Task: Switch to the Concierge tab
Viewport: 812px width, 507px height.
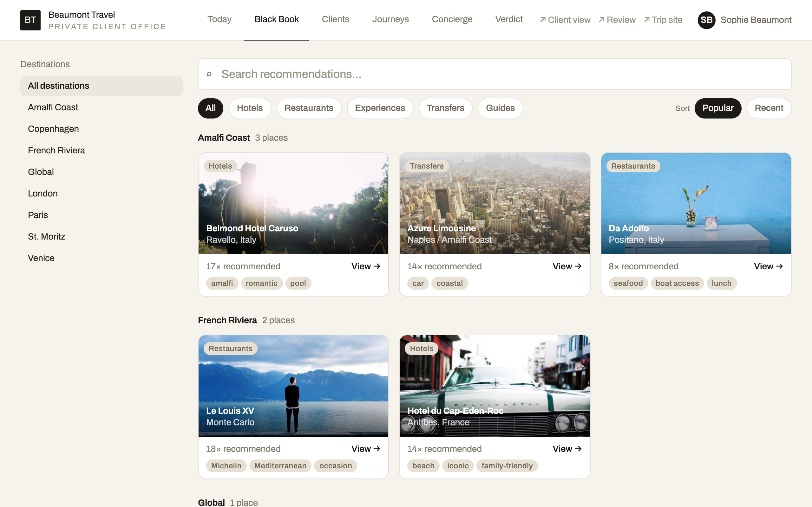Action: (x=452, y=19)
